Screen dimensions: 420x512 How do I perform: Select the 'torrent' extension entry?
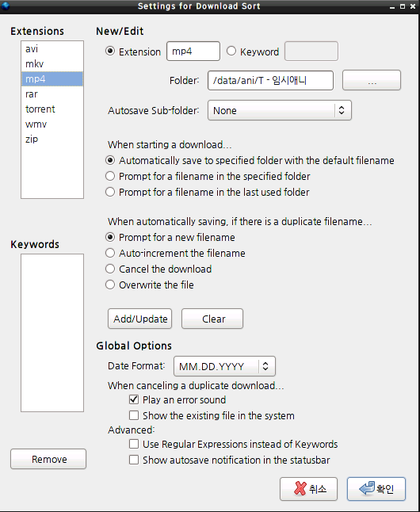pos(52,109)
